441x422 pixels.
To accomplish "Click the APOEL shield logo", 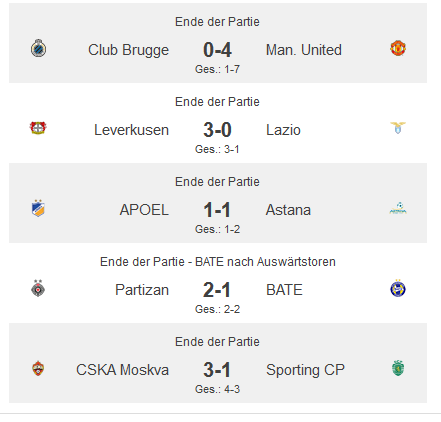I will (x=38, y=208).
